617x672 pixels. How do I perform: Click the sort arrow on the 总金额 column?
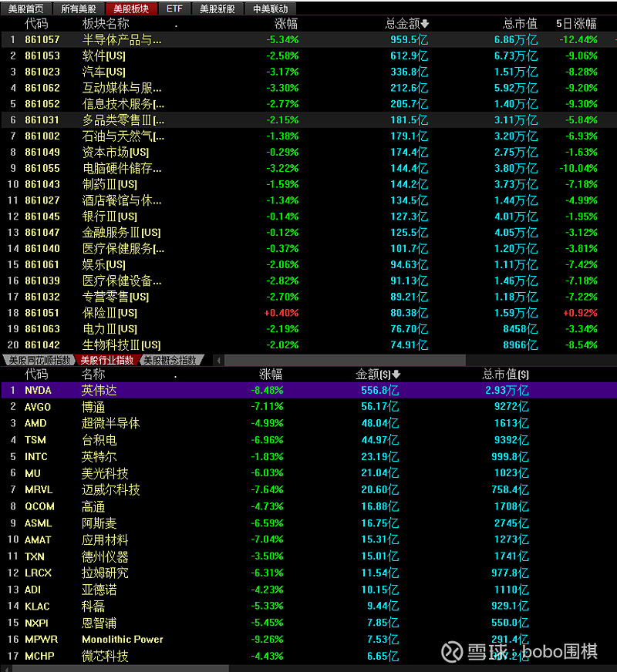click(x=425, y=24)
